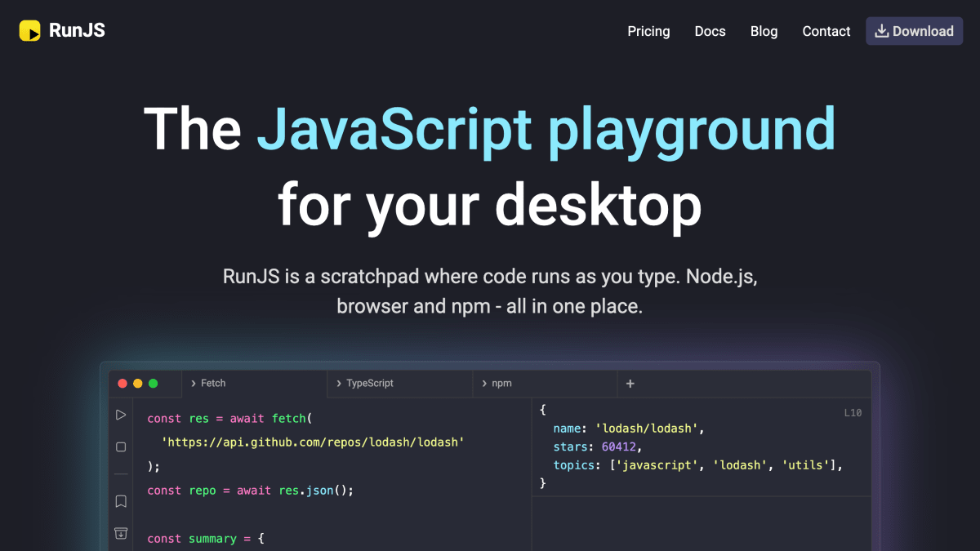Open the Blog page
The height and width of the screenshot is (551, 980).
(x=764, y=31)
